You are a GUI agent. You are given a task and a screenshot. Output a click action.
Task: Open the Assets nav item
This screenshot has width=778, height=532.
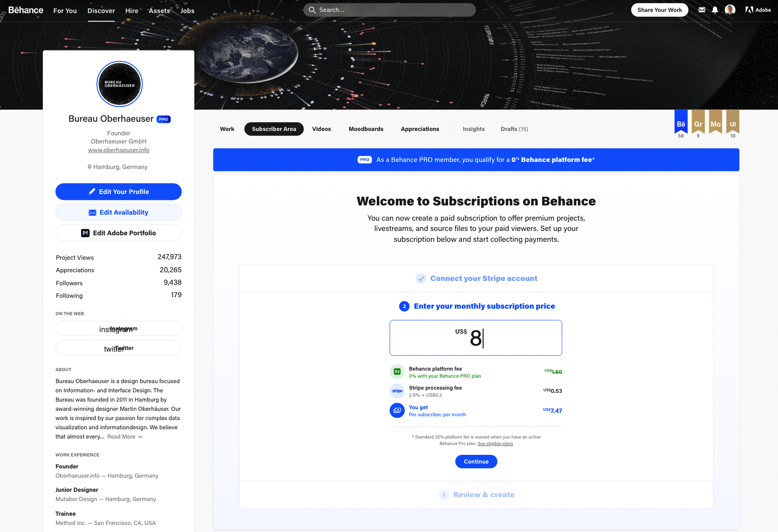[159, 10]
